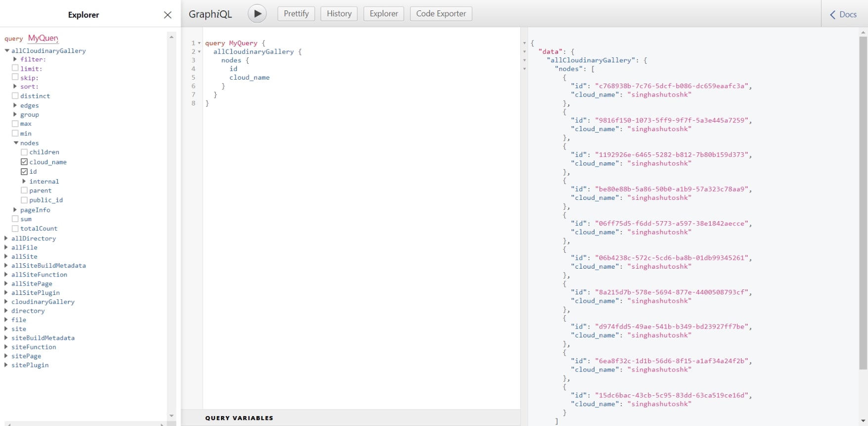This screenshot has height=426, width=868.
Task: Collapse the nodes field
Action: pos(16,142)
